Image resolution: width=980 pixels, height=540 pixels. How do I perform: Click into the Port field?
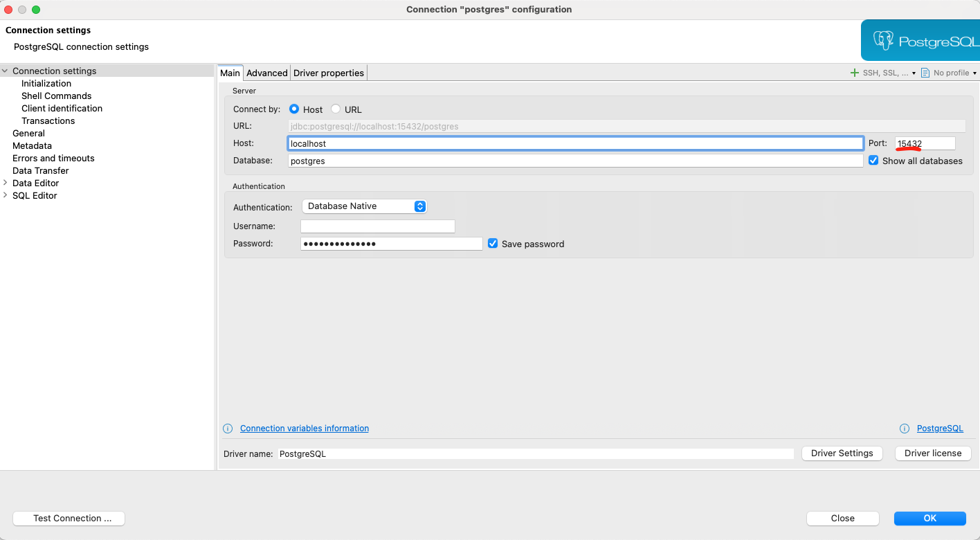point(925,143)
